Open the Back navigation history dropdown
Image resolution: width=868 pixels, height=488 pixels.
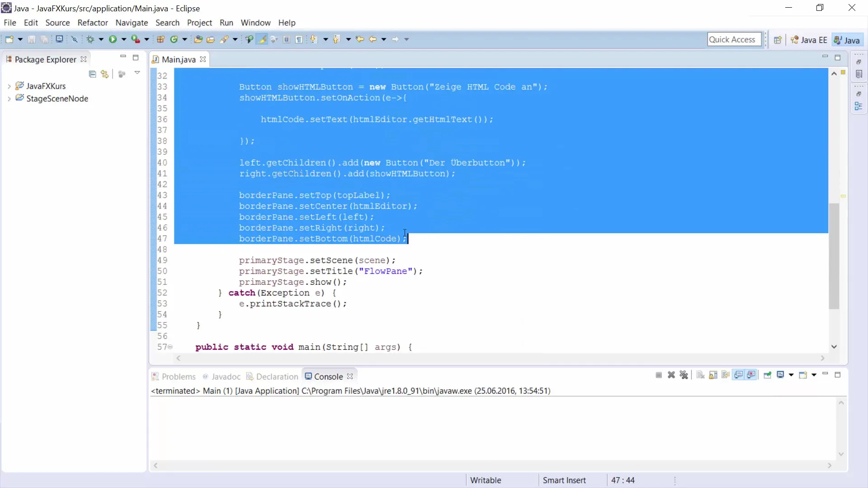click(384, 39)
